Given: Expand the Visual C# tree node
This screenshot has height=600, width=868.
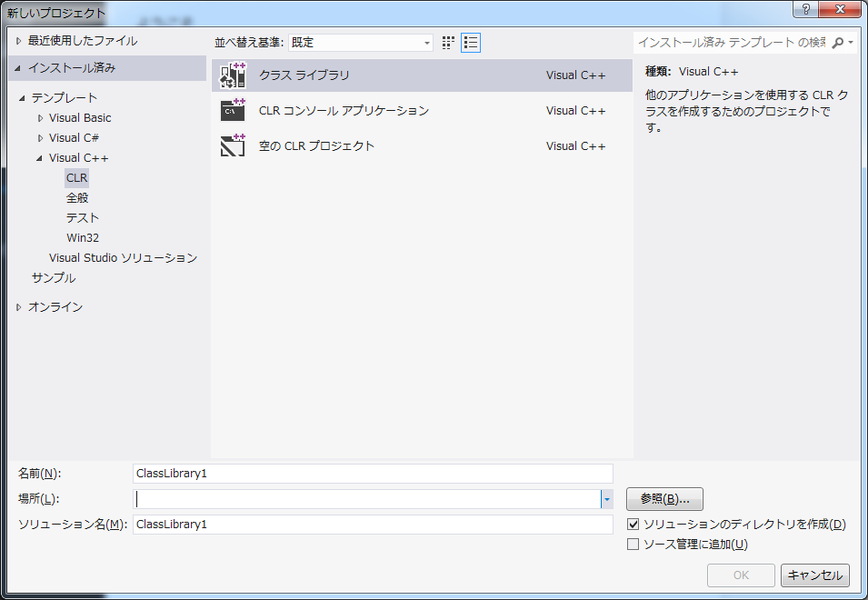Looking at the screenshot, I should (40, 138).
